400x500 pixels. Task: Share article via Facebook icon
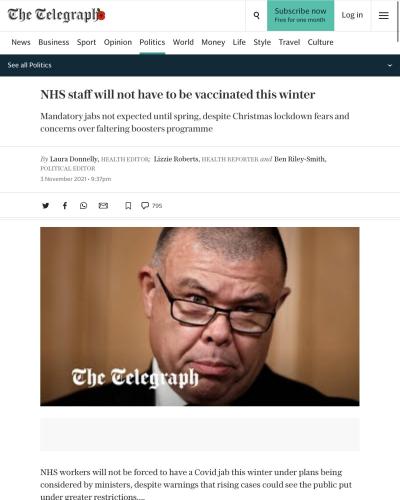tap(65, 206)
